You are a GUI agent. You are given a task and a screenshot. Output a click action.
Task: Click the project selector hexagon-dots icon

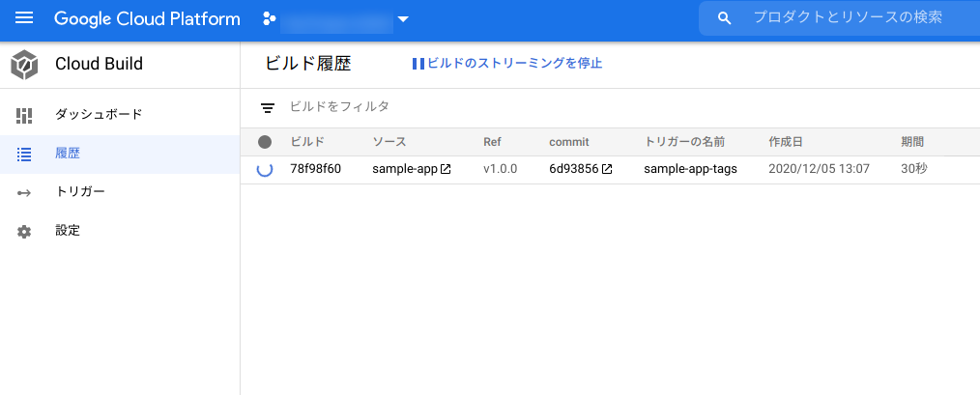(269, 18)
